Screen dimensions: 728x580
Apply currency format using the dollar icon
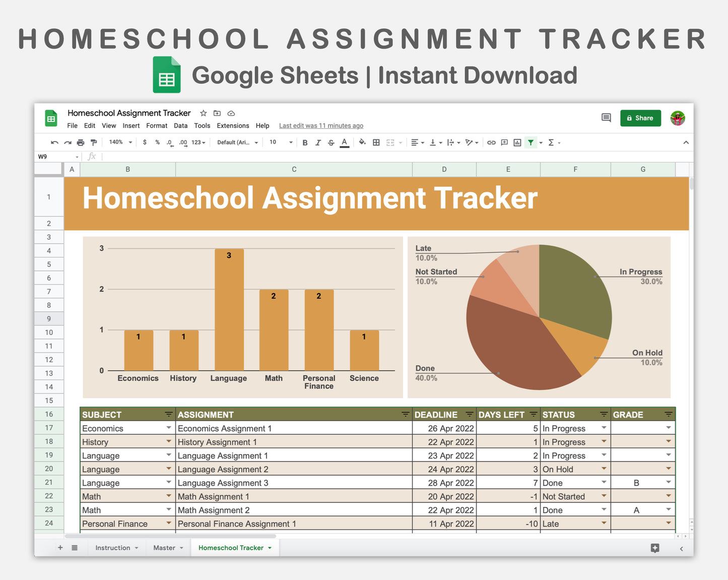[145, 142]
